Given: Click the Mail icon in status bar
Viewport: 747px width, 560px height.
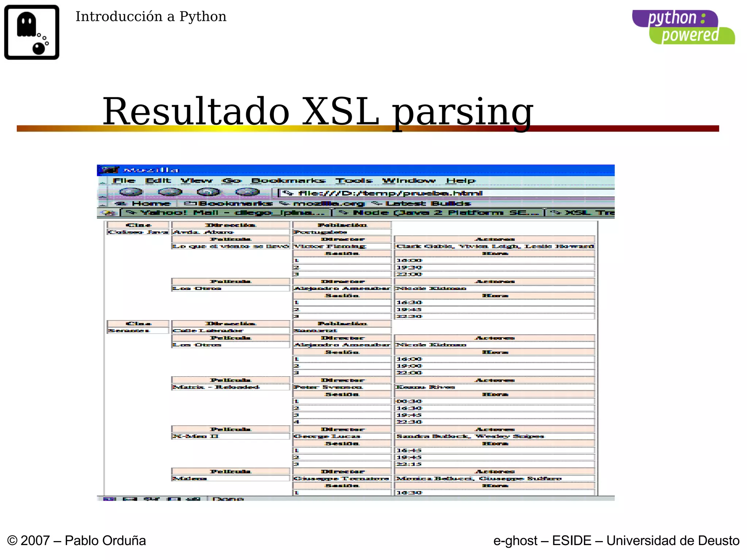Looking at the screenshot, I should pos(129,499).
